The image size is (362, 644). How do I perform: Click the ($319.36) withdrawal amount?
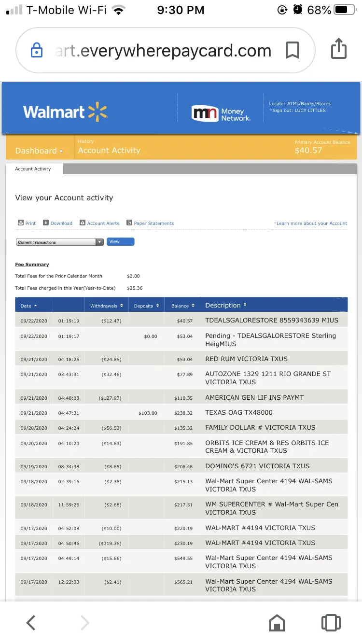click(110, 544)
